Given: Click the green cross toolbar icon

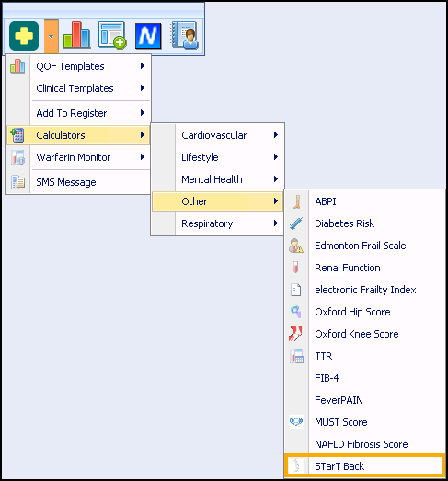Looking at the screenshot, I should (24, 36).
